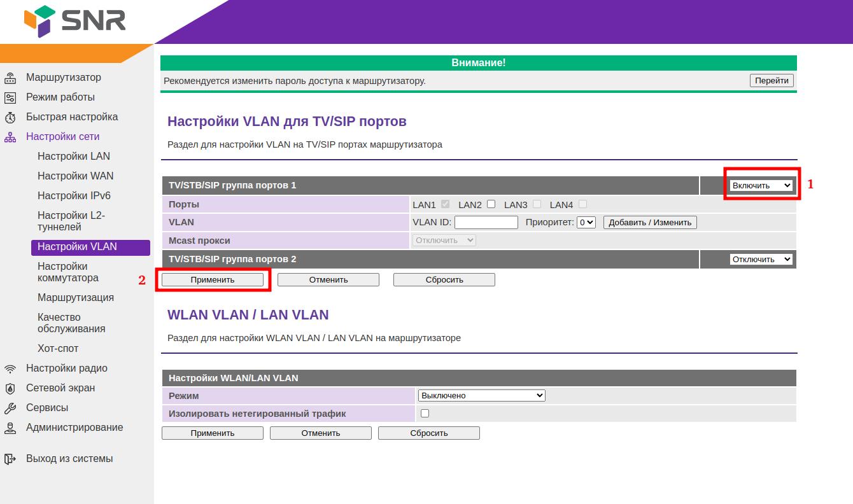Click 'WLAN VLAN / LAN VLAN' heading

point(248,314)
